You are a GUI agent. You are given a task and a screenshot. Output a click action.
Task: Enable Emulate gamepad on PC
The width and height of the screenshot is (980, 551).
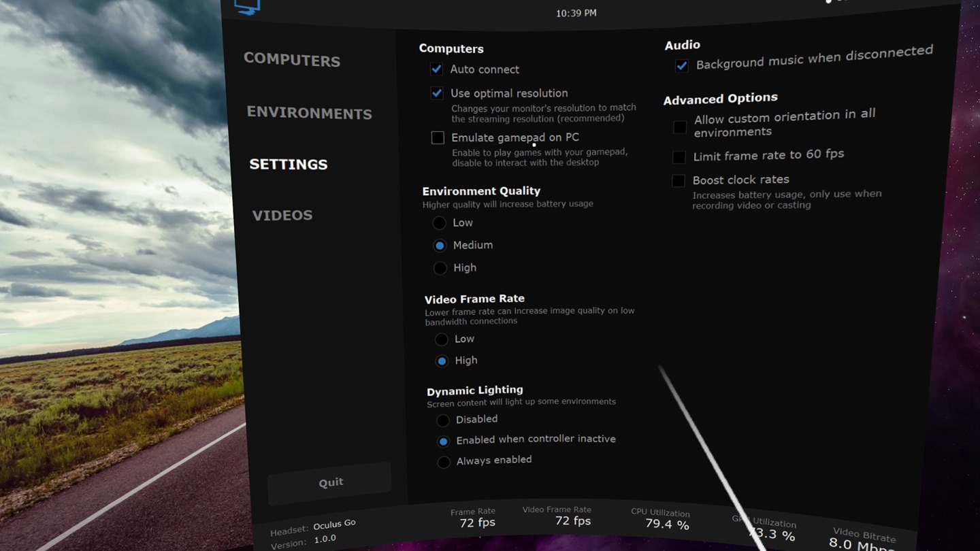click(x=438, y=137)
